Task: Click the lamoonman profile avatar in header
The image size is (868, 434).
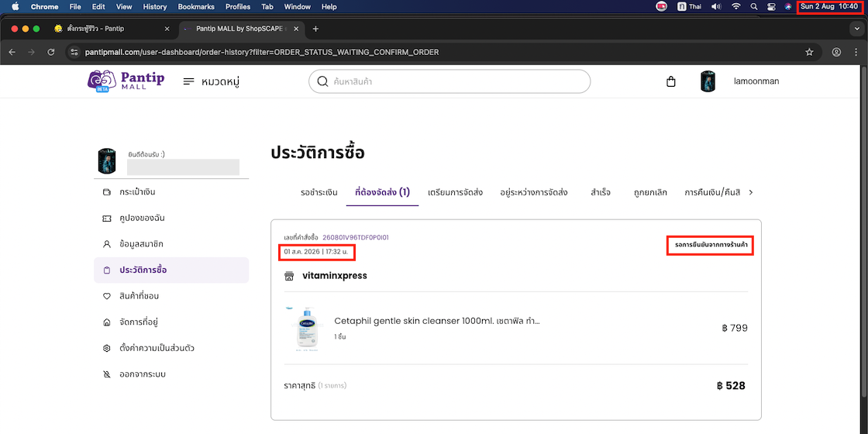Action: [x=708, y=82]
